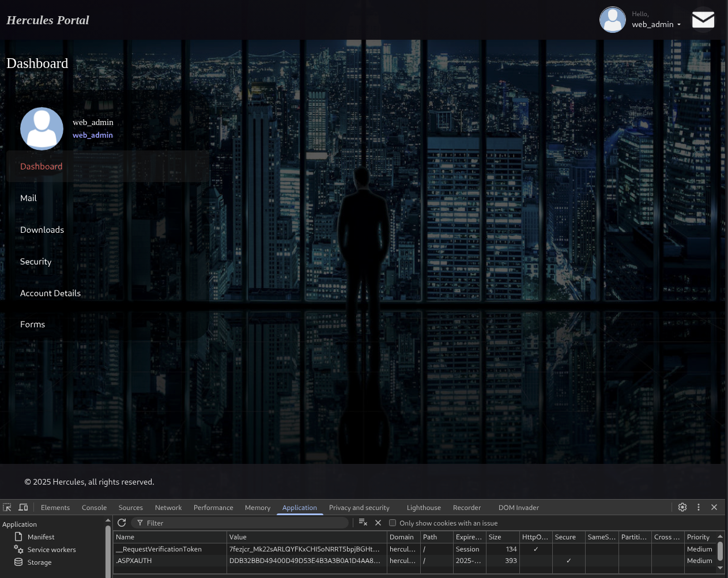Click the inspect element picker icon
This screenshot has height=578, width=728.
click(7, 508)
